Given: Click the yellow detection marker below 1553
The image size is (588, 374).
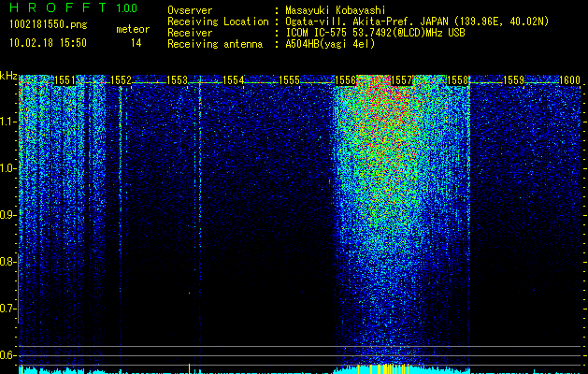Looking at the screenshot, I should [190, 368].
